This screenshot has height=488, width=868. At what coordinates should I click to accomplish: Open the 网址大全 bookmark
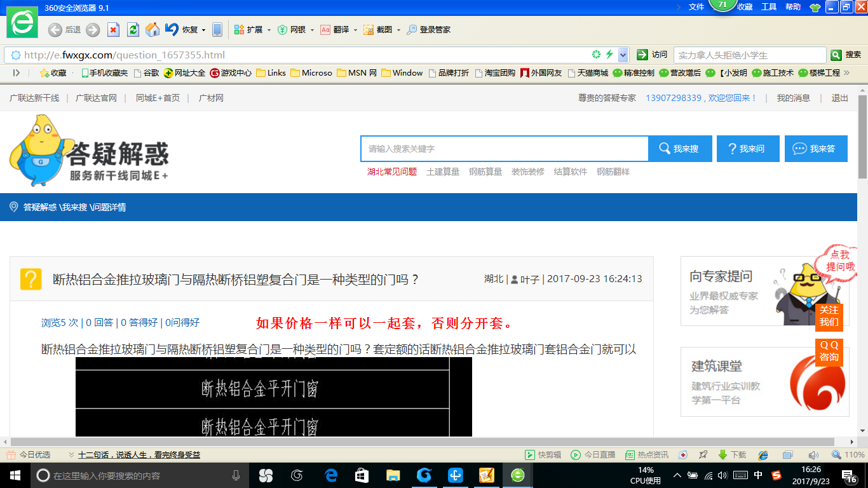[184, 73]
